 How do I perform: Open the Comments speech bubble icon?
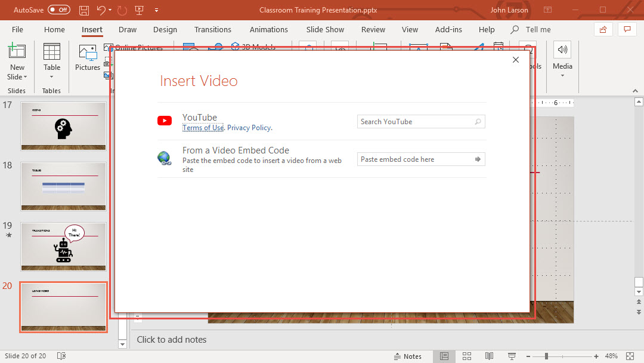pos(626,29)
